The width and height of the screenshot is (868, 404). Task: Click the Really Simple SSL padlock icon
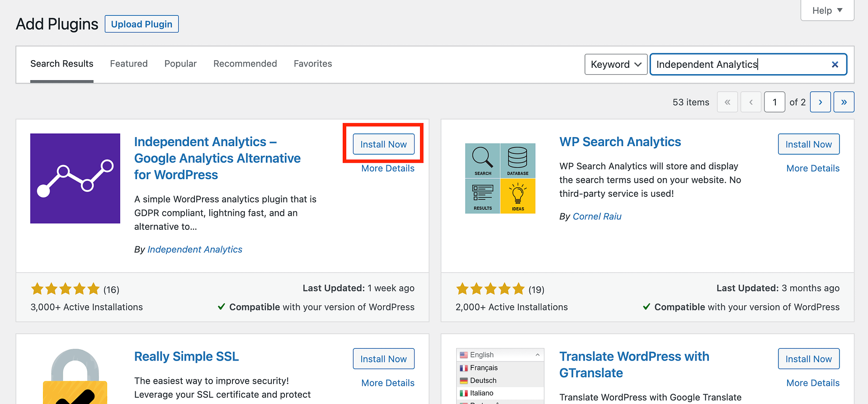(75, 376)
